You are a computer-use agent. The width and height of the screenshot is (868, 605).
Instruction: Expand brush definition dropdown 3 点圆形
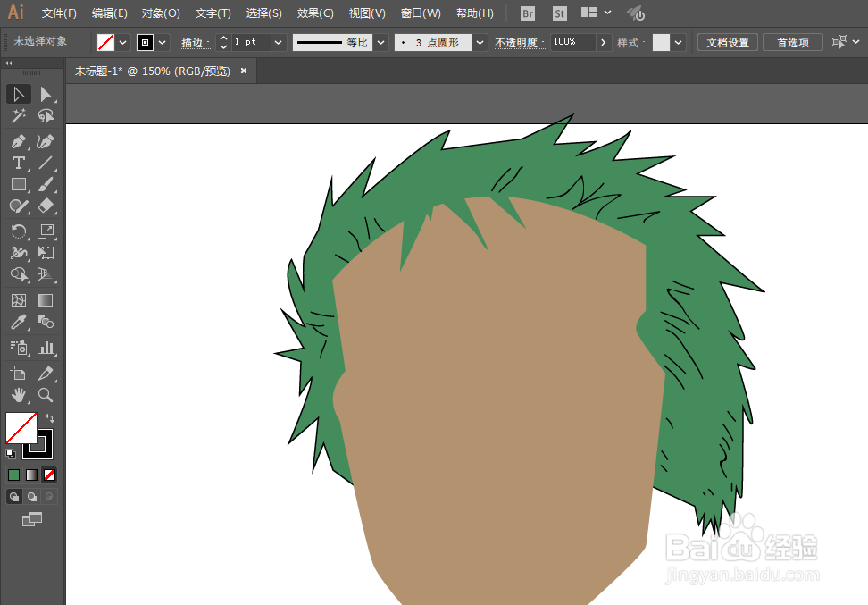[x=480, y=42]
